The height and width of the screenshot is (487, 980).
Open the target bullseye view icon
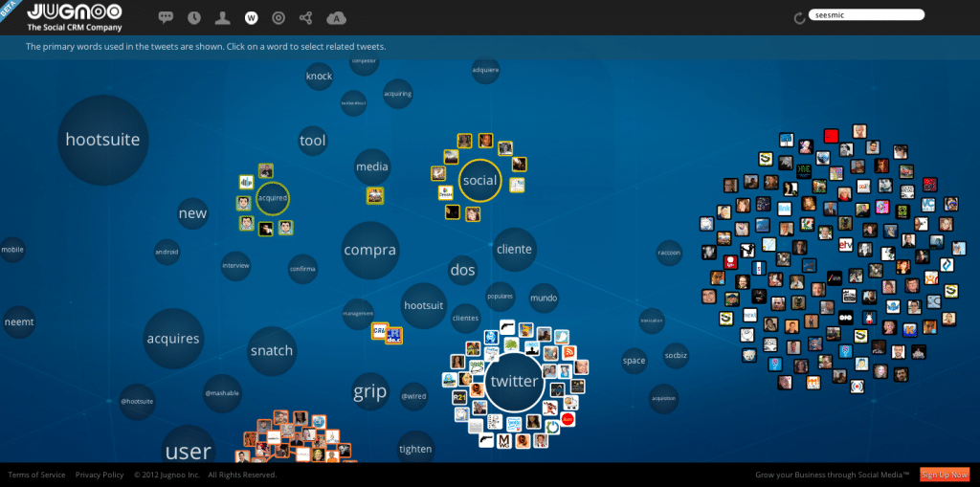[278, 17]
